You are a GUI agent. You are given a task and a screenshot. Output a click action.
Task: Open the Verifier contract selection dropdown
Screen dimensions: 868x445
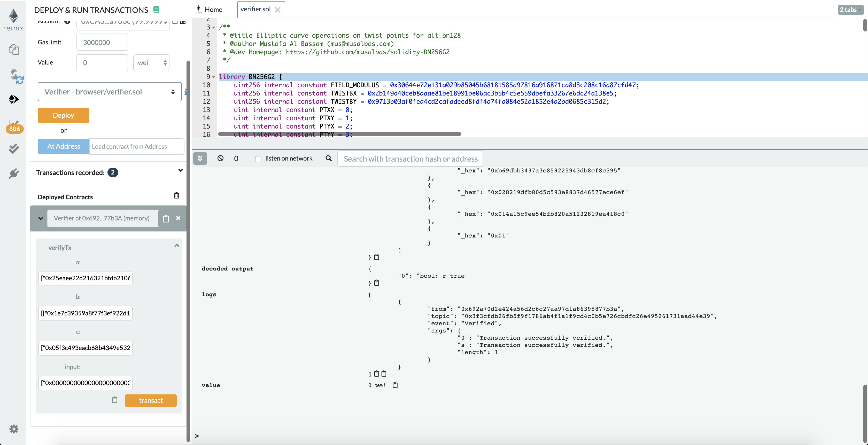[x=110, y=92]
